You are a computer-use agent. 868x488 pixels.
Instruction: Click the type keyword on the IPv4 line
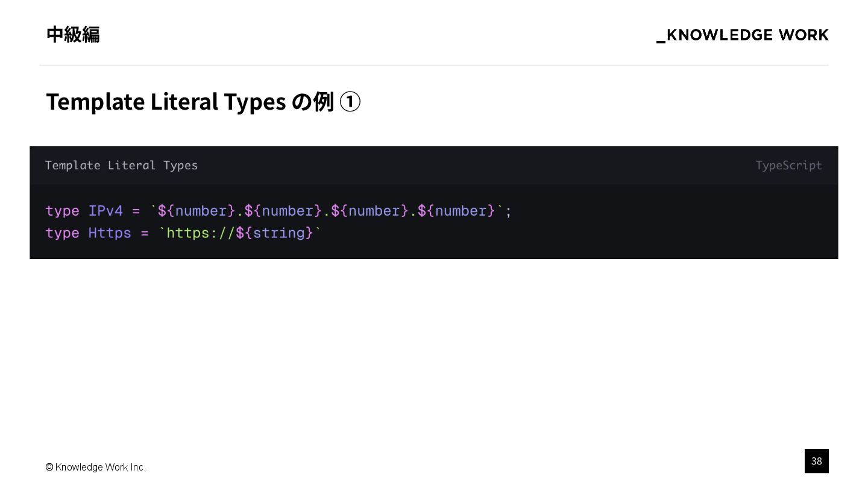tap(62, 211)
